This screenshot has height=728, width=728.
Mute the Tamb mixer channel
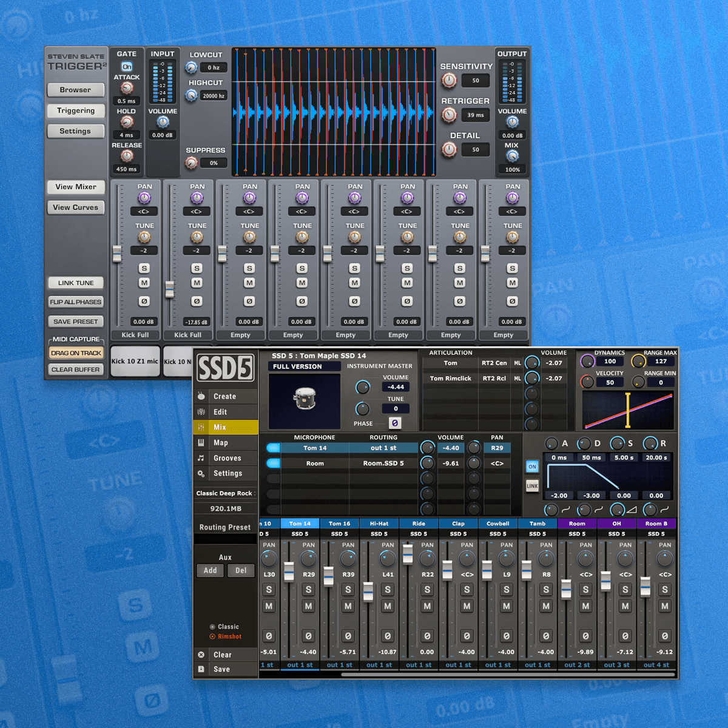[x=546, y=606]
